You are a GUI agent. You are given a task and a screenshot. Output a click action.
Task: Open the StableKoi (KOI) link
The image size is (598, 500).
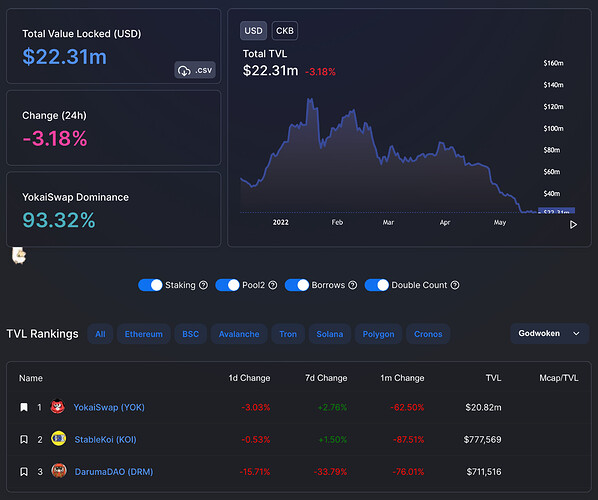[x=105, y=440]
